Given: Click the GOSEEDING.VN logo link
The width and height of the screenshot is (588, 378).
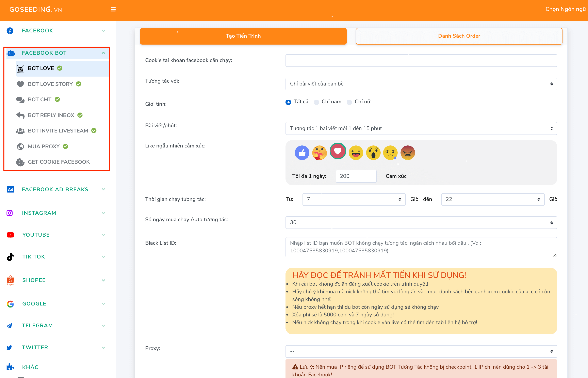Looking at the screenshot, I should click(36, 10).
